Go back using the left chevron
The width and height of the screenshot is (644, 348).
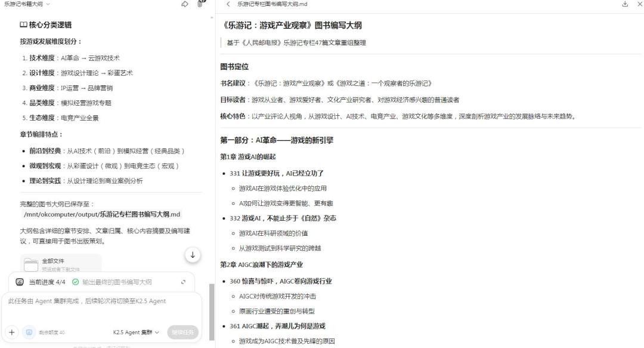click(228, 4)
